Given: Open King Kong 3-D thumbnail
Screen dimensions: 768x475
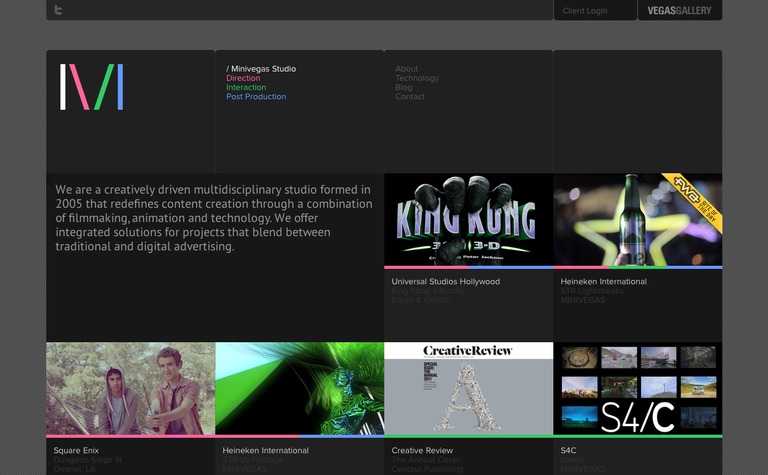Looking at the screenshot, I should pyautogui.click(x=469, y=219).
